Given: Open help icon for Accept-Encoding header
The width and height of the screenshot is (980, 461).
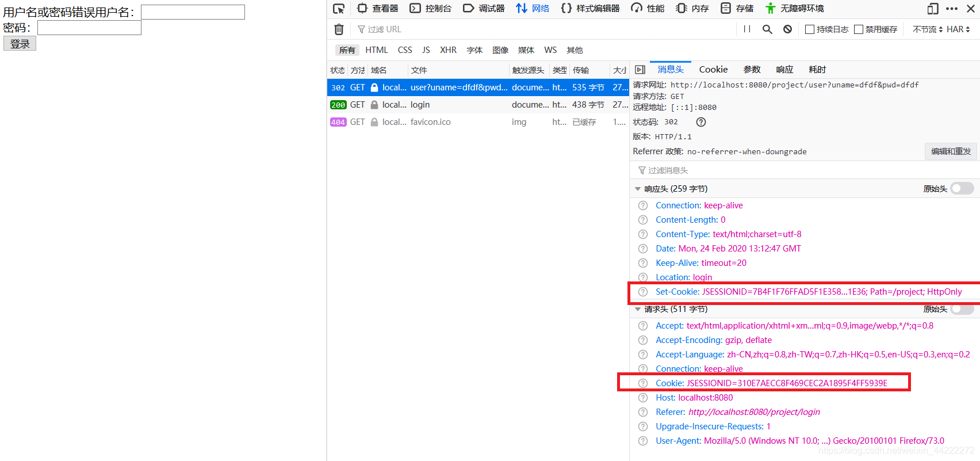Looking at the screenshot, I should point(643,340).
